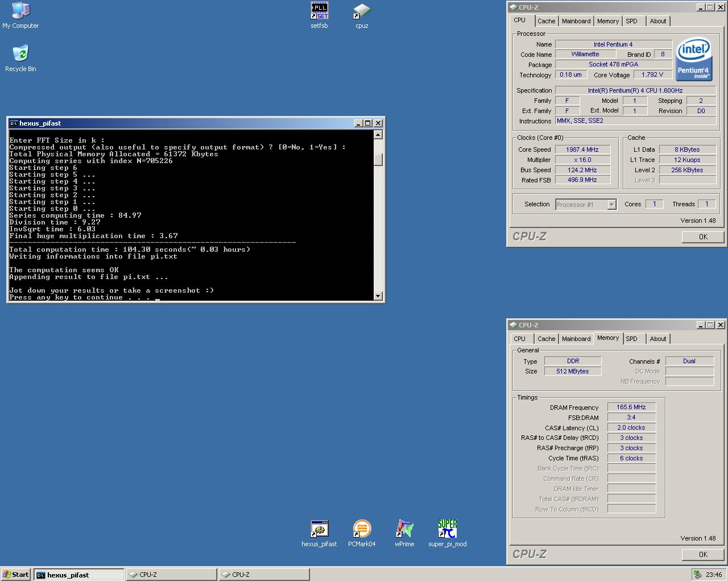
Task: Open the Start menu
Action: coord(16,575)
